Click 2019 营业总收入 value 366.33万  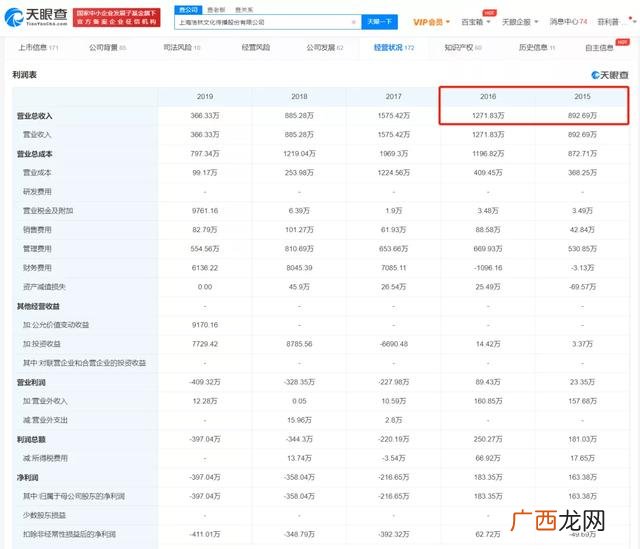tap(205, 116)
